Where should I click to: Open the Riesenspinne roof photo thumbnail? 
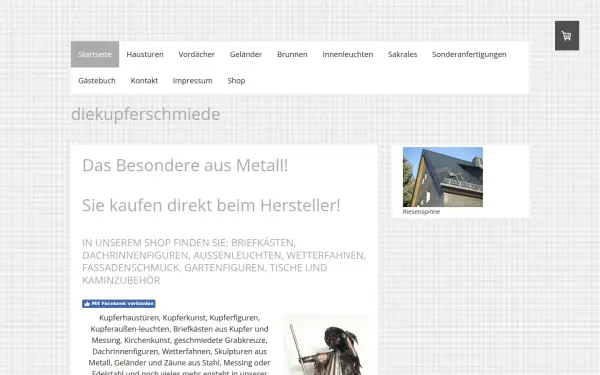[443, 177]
